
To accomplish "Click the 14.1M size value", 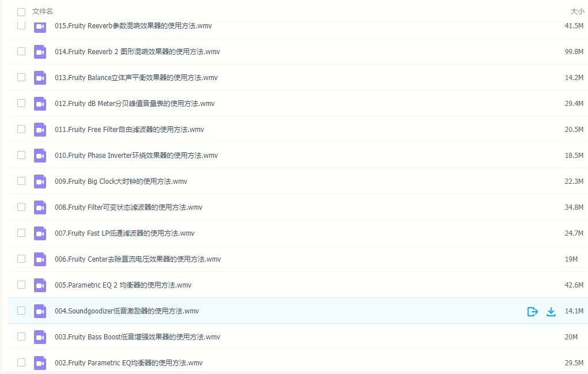I will click(x=574, y=311).
